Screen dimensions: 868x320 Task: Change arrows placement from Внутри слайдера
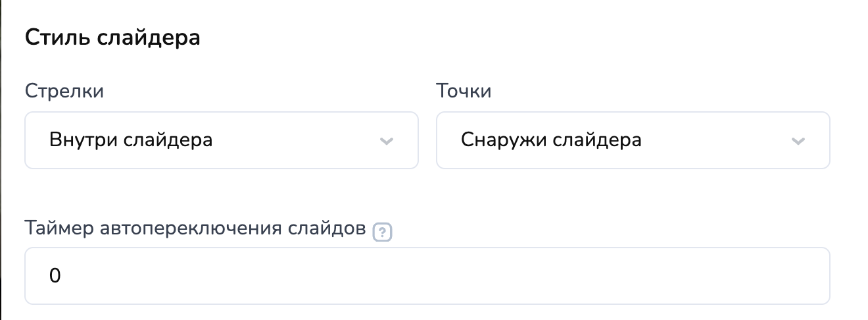[x=222, y=140]
